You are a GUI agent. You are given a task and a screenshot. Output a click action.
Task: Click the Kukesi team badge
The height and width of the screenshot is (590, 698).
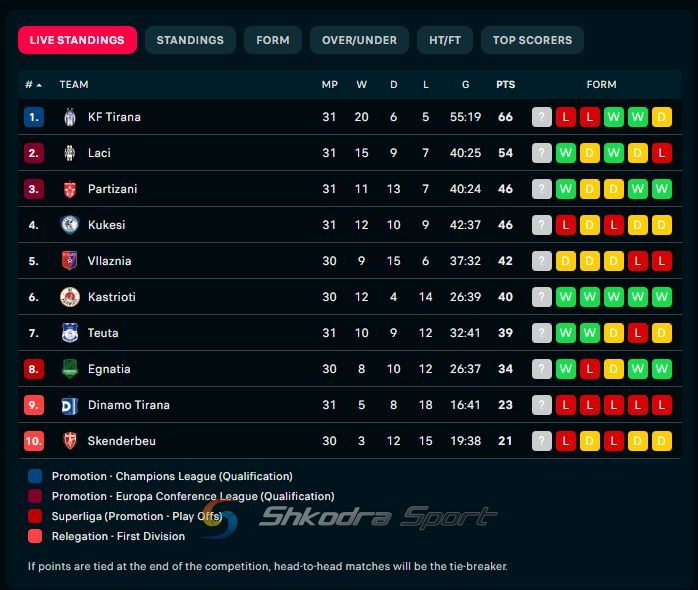[70, 225]
